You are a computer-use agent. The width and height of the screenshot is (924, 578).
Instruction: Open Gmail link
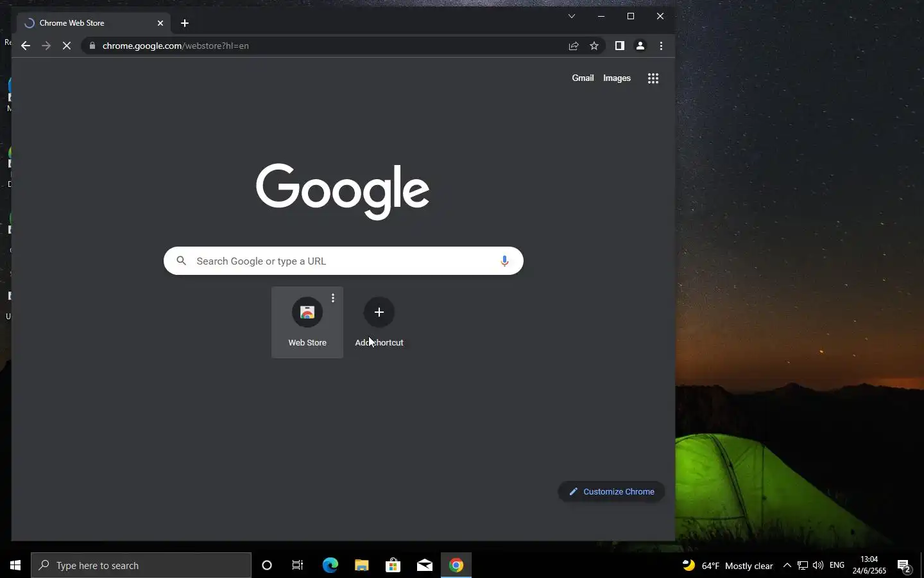click(x=583, y=78)
